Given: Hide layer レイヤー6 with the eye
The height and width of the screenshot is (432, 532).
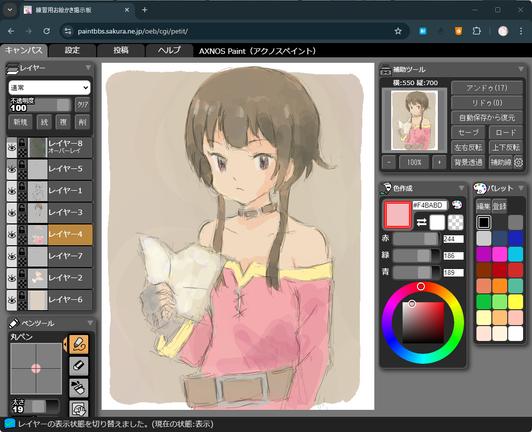Looking at the screenshot, I should [x=12, y=300].
